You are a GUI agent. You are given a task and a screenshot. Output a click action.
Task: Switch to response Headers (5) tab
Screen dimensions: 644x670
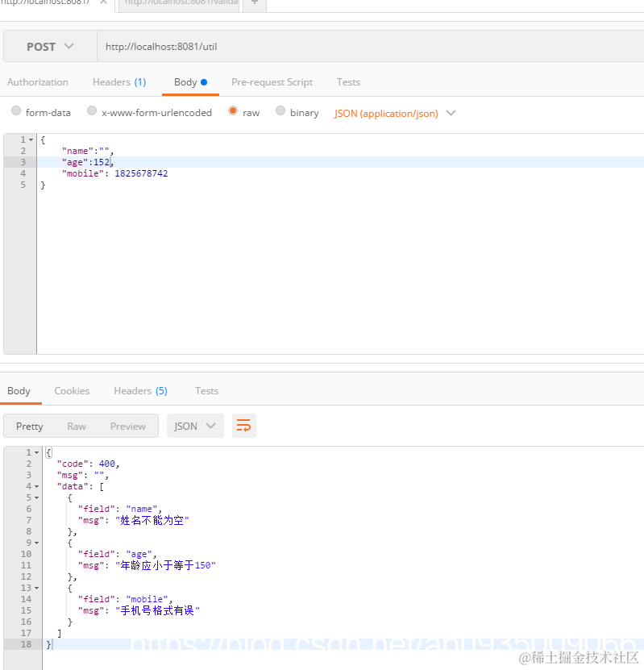[140, 391]
